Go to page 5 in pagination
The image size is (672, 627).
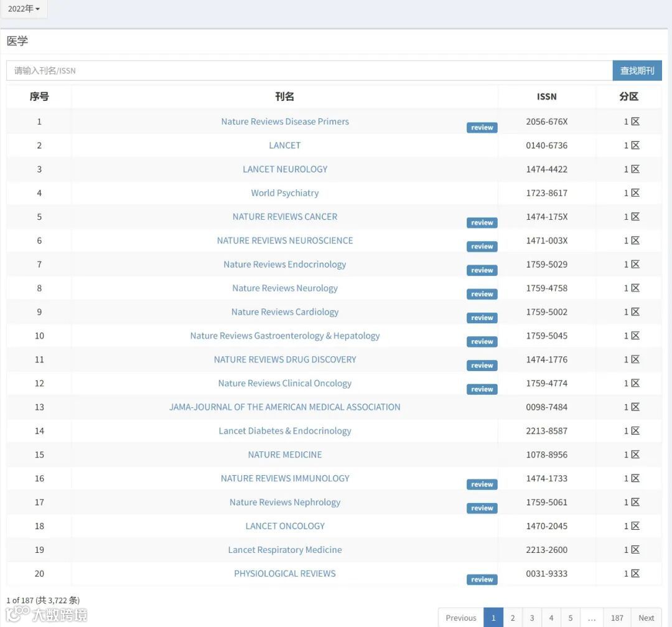pyautogui.click(x=571, y=618)
